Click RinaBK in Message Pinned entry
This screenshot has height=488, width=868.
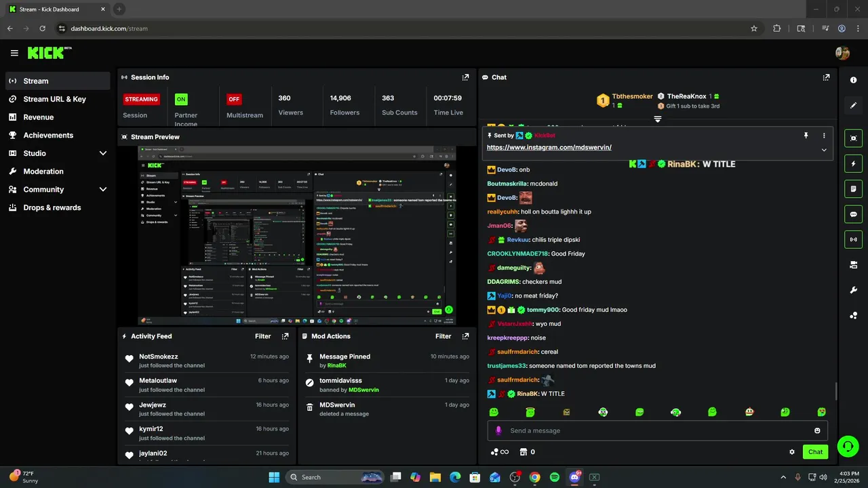coord(337,365)
